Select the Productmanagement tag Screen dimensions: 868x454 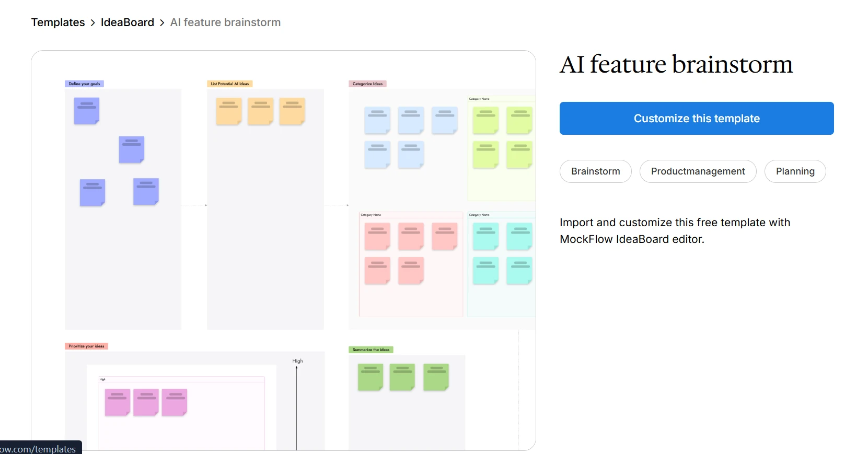click(698, 171)
